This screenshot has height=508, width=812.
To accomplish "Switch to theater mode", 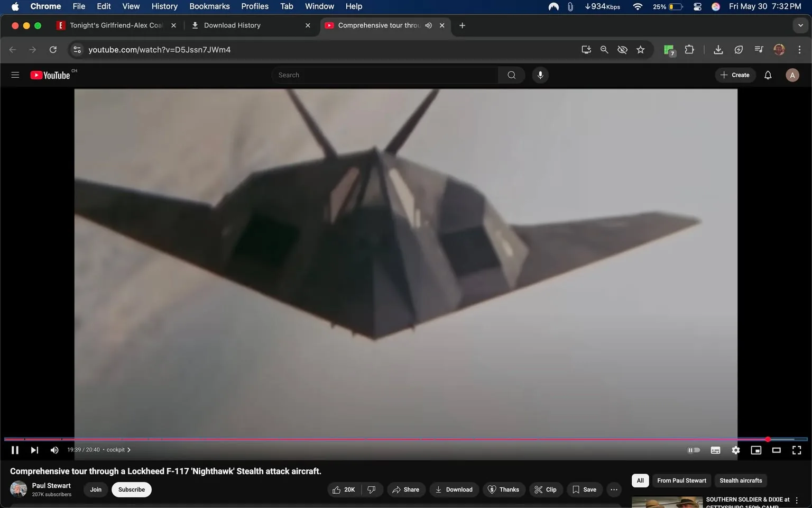I will 776,450.
